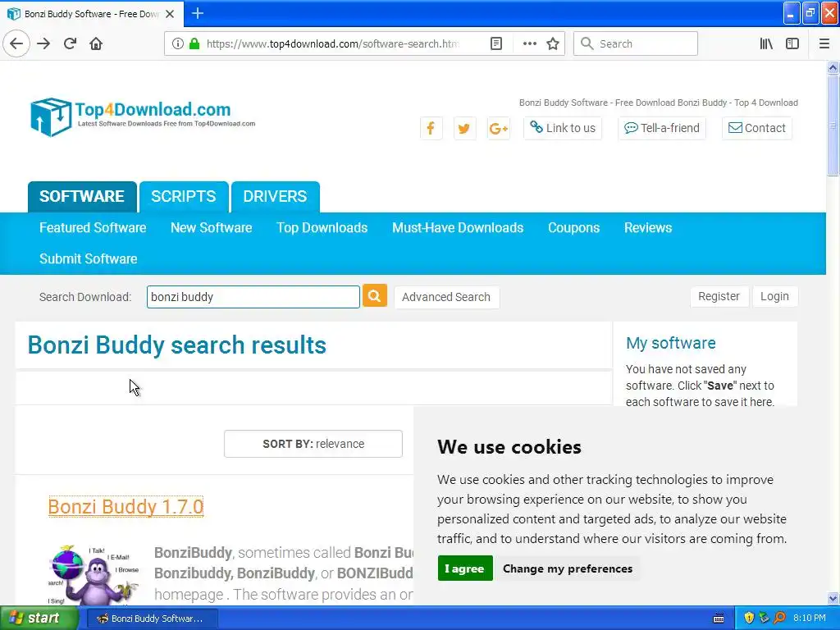Click the Top4Download.com logo
The height and width of the screenshot is (630, 840).
pos(143,116)
